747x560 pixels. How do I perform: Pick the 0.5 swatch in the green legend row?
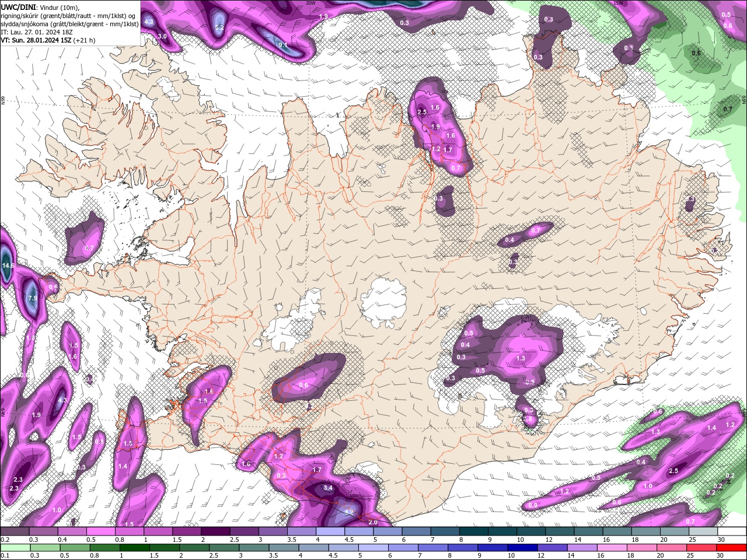pyautogui.click(x=75, y=548)
